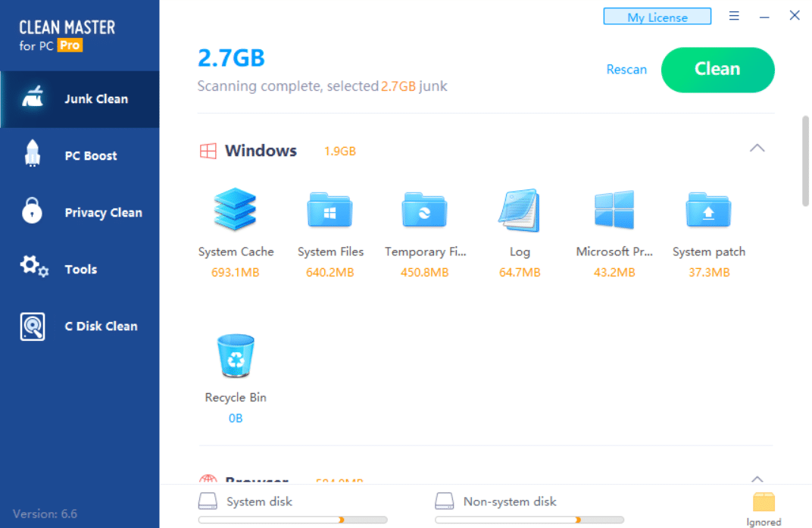The width and height of the screenshot is (812, 528).
Task: Go to the Tools section
Action: click(80, 269)
